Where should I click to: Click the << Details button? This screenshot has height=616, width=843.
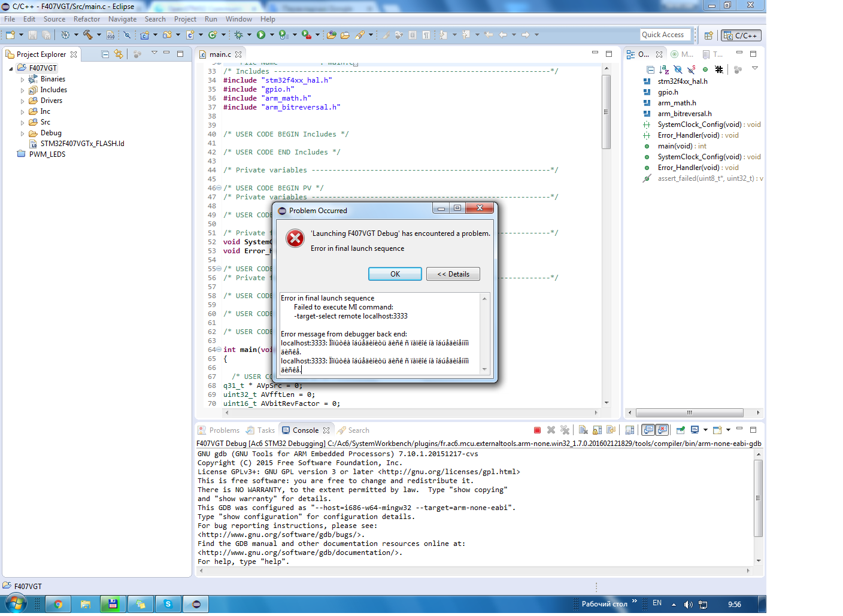tap(453, 274)
